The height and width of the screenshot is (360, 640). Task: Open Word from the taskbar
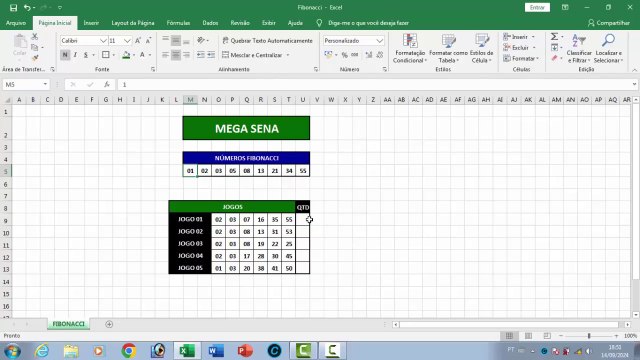click(216, 351)
